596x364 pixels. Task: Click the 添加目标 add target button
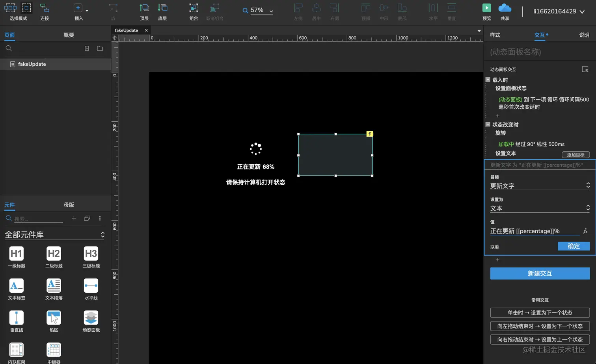tap(576, 155)
